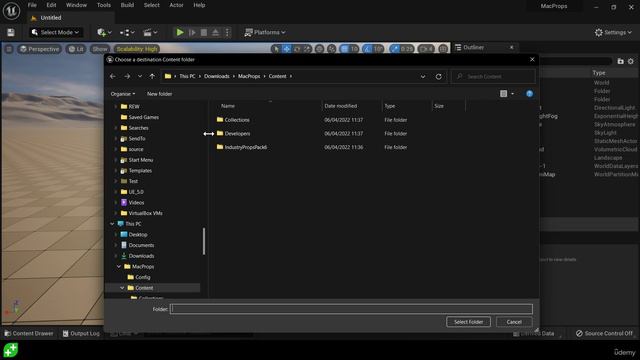640x360 pixels.
Task: Open the Window menu
Action: point(76,5)
